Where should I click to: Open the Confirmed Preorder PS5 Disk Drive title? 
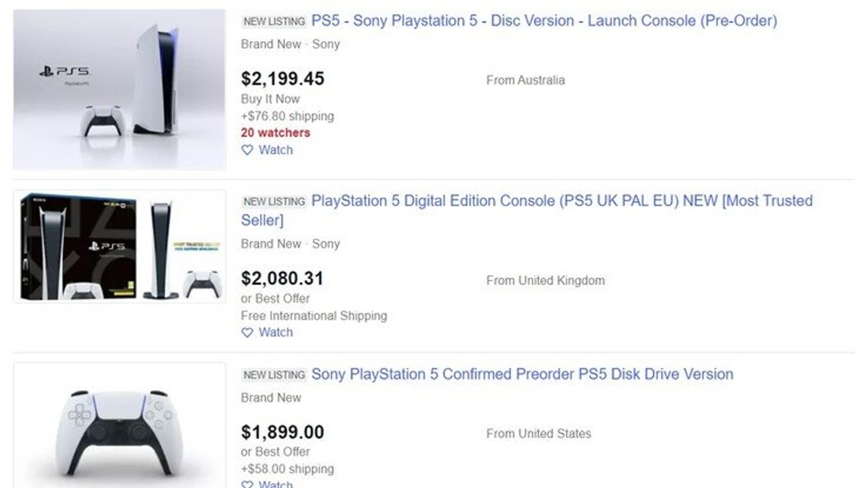(522, 374)
